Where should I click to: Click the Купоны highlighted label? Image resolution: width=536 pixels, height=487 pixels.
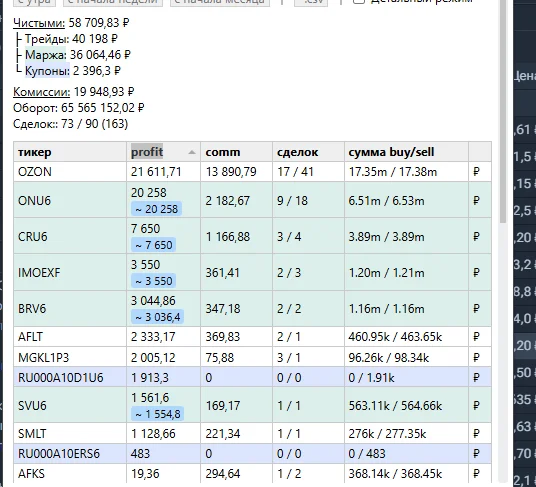click(47, 70)
